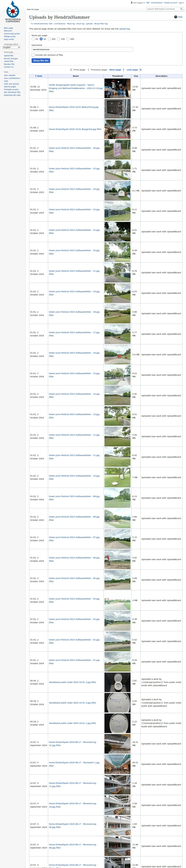Open Printable version in Tools
This screenshot has height=868, width=186.
click(11, 89)
